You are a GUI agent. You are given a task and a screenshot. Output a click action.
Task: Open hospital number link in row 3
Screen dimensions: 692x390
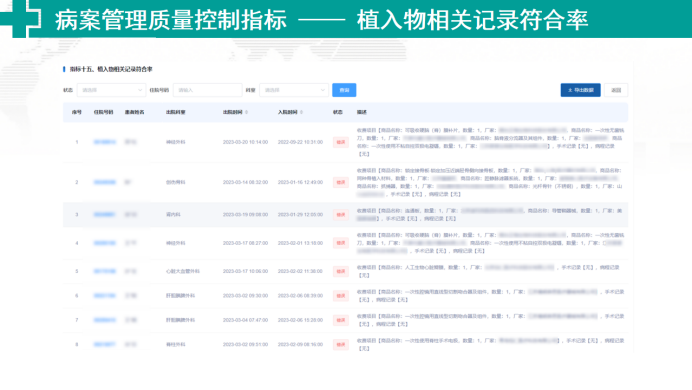(x=104, y=214)
